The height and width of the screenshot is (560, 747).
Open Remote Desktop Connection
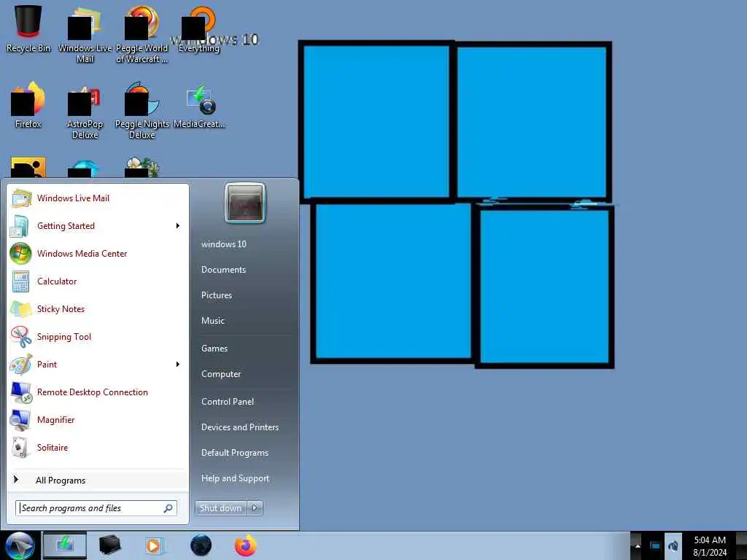click(98, 392)
